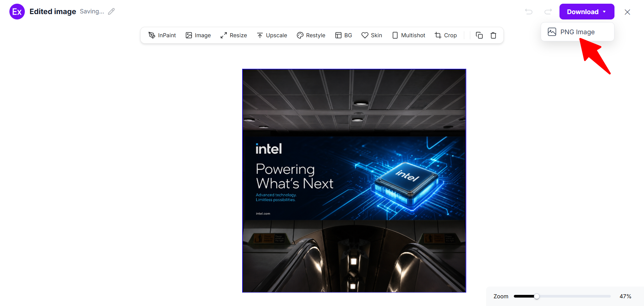
Task: Click the Ex logo avatar
Action: click(17, 12)
